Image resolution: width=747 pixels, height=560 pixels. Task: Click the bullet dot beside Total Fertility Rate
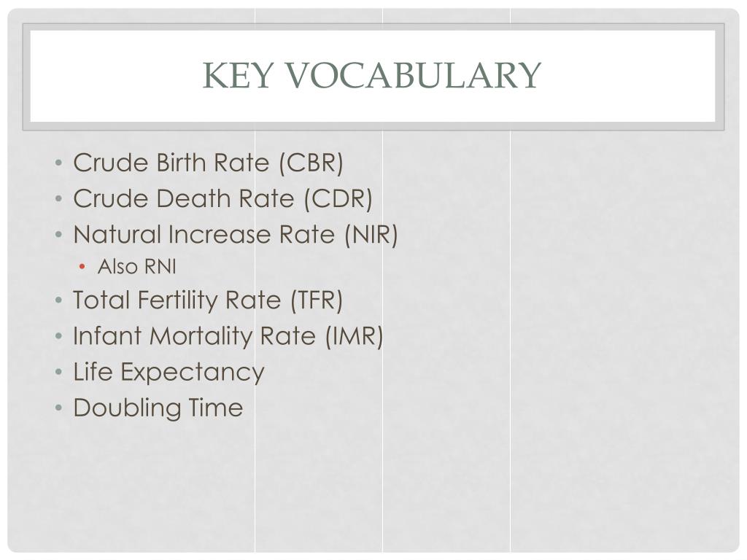click(58, 300)
